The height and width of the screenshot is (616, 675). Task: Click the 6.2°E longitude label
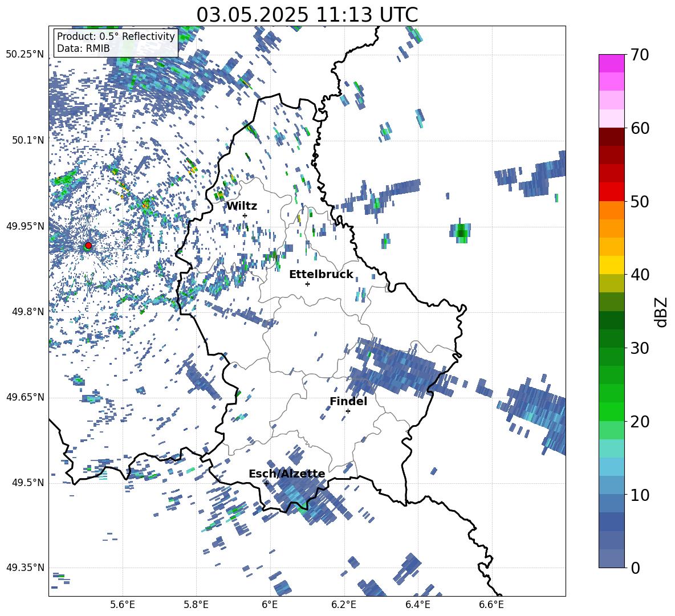[344, 605]
